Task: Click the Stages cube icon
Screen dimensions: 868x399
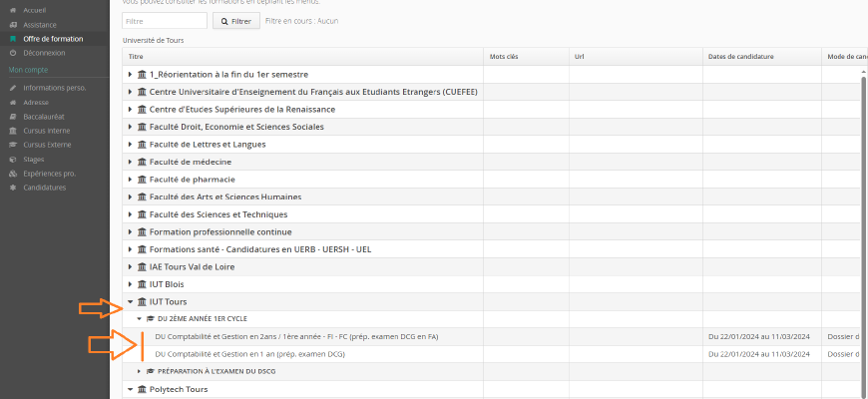Action: [x=13, y=160]
